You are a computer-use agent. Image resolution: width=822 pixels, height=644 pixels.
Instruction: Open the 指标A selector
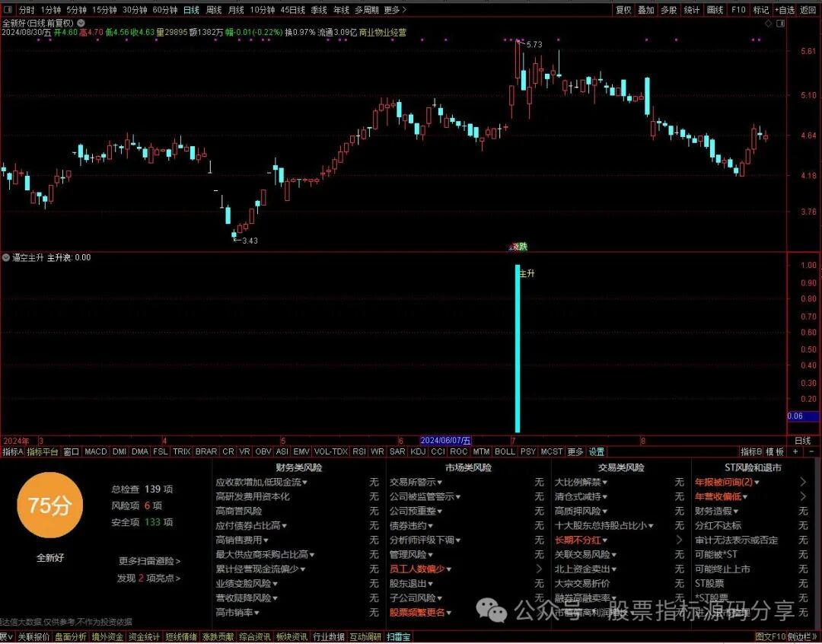point(13,451)
